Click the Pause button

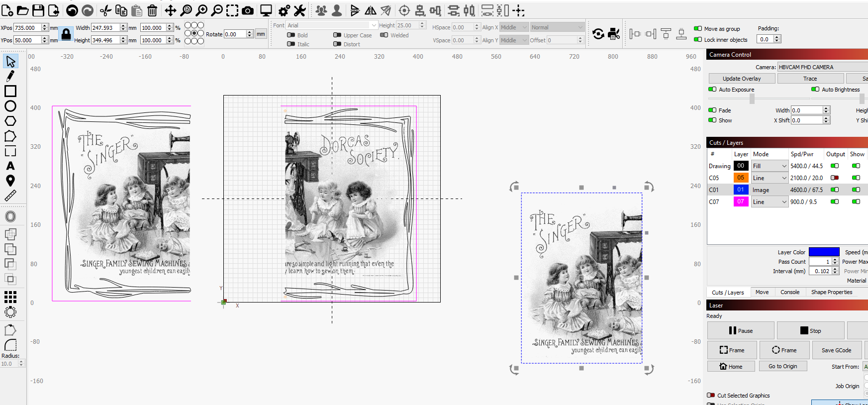(x=741, y=331)
